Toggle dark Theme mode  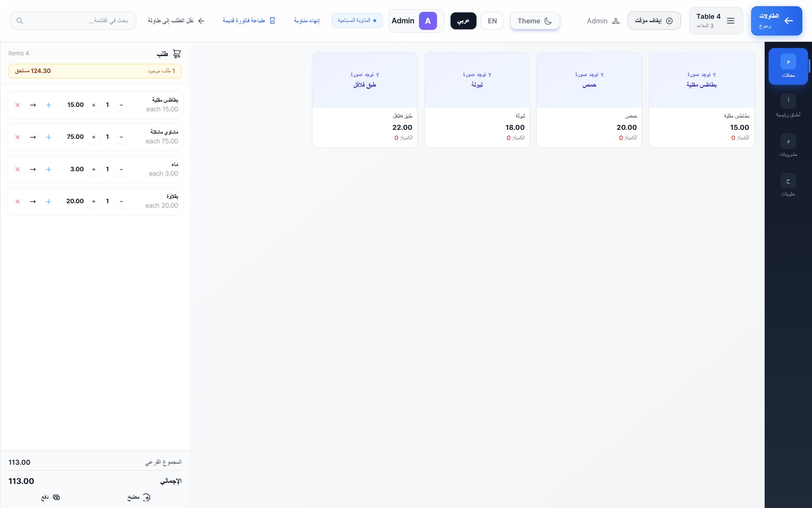point(535,21)
